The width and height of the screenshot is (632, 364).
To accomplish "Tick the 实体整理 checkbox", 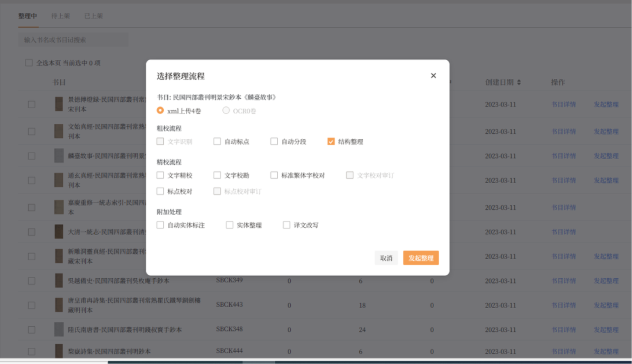I will [230, 225].
